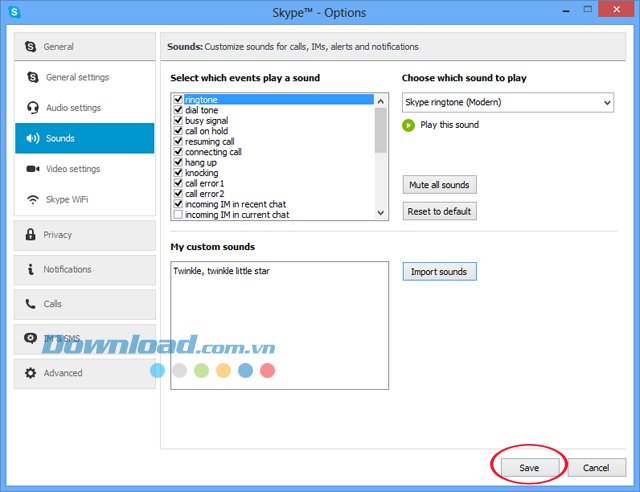The height and width of the screenshot is (492, 640).
Task: Play the selected sound with green play icon
Action: tap(408, 125)
